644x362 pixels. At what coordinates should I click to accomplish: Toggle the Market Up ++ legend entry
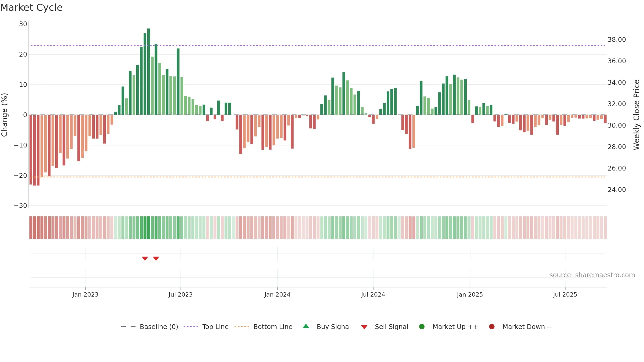tap(448, 327)
